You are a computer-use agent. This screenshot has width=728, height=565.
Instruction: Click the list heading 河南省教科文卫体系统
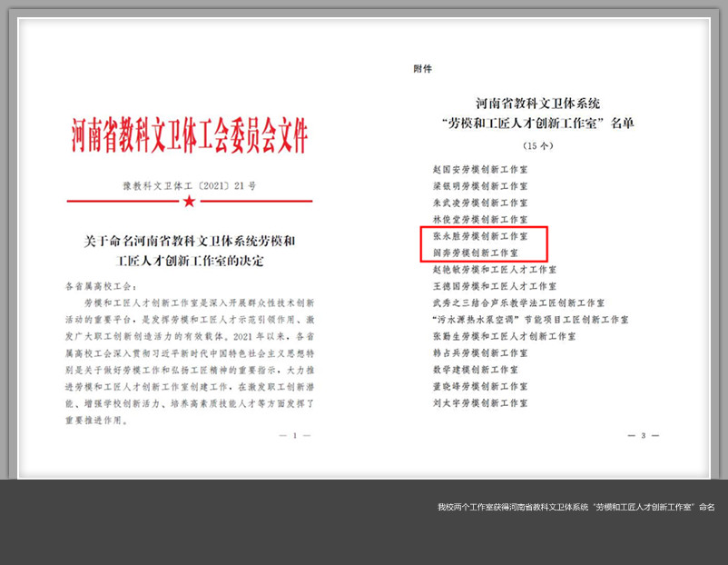pos(537,104)
